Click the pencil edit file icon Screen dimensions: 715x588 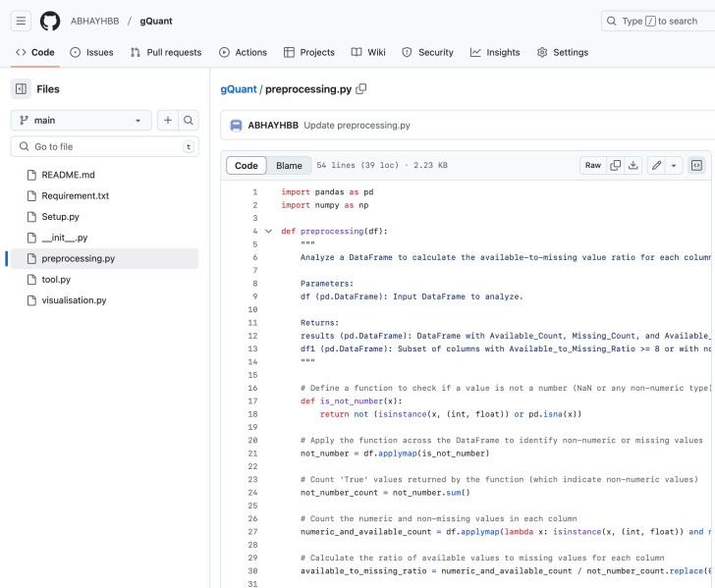[x=656, y=166]
